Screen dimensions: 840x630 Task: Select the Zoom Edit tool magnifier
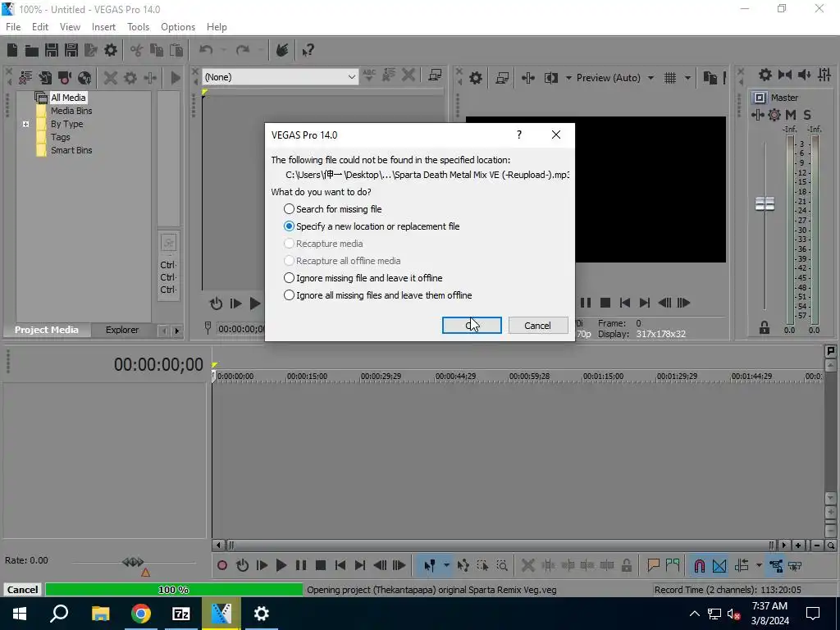(x=503, y=565)
